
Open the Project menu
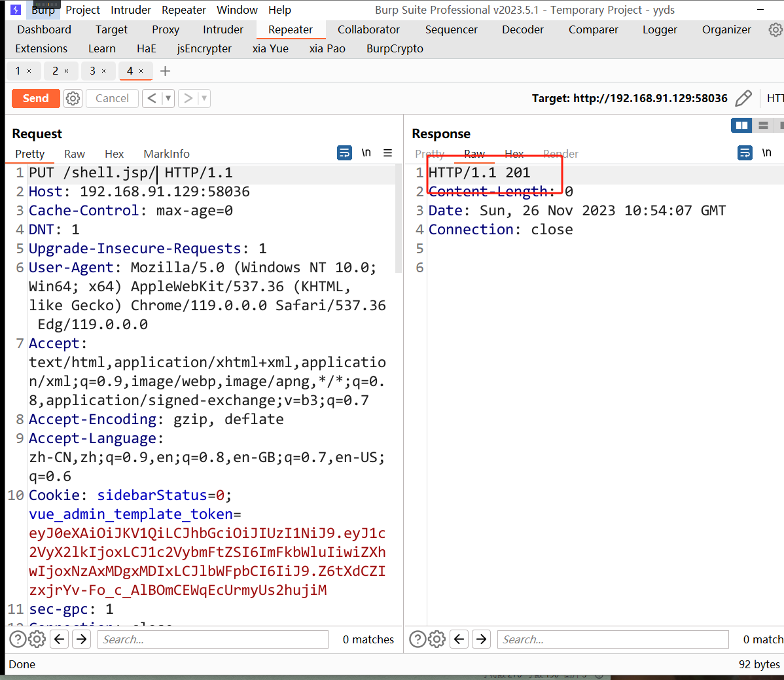(82, 10)
